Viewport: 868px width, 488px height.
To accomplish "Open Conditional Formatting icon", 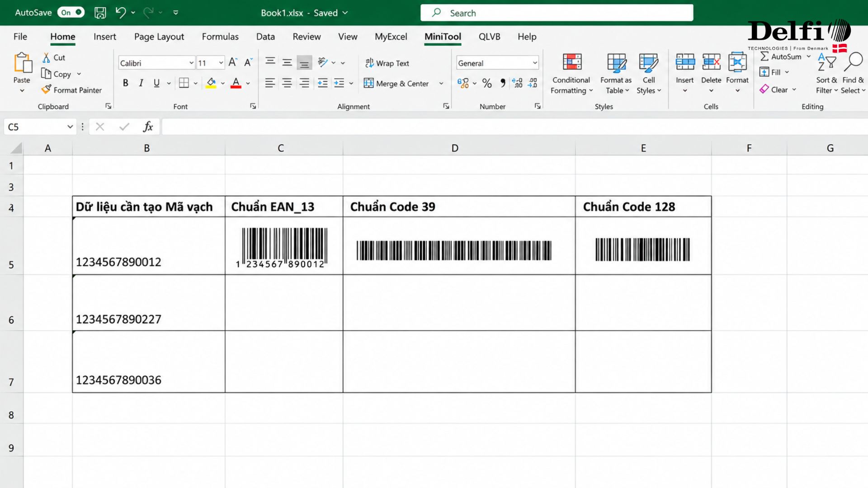I will [x=572, y=62].
